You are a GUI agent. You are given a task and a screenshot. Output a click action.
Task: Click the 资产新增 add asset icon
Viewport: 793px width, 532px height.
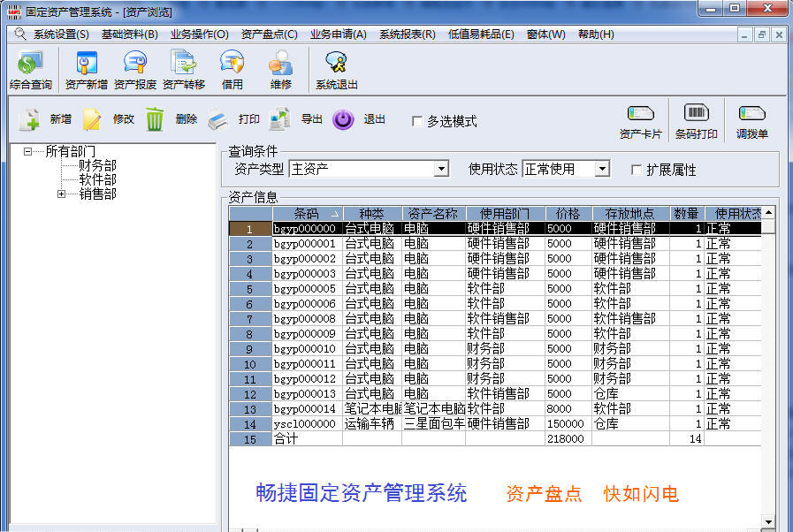(x=86, y=70)
